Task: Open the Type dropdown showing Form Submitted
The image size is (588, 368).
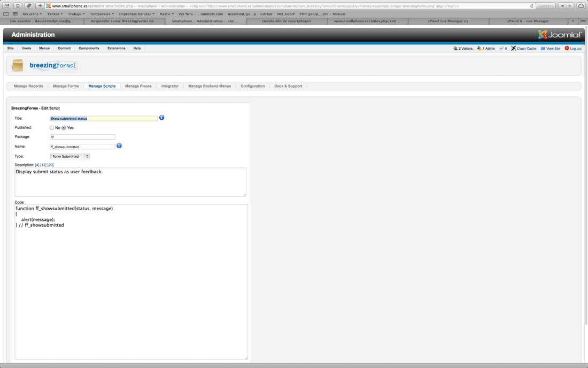Action: coord(69,156)
